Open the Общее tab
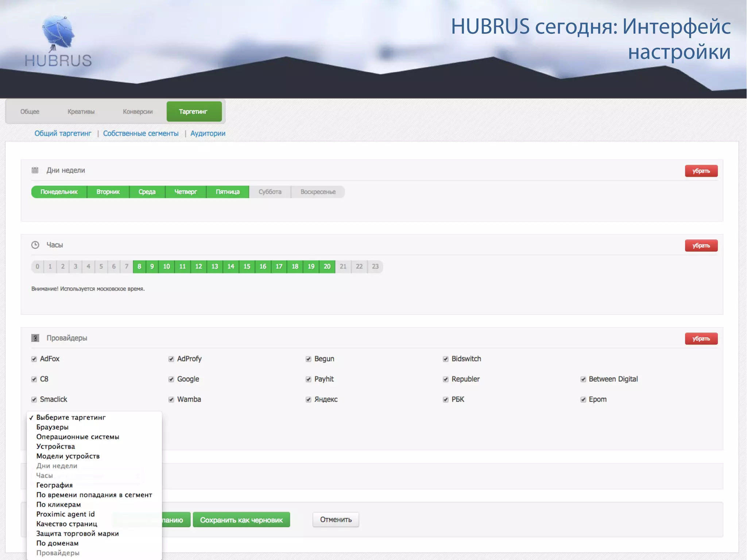The image size is (747, 560). coord(30,112)
